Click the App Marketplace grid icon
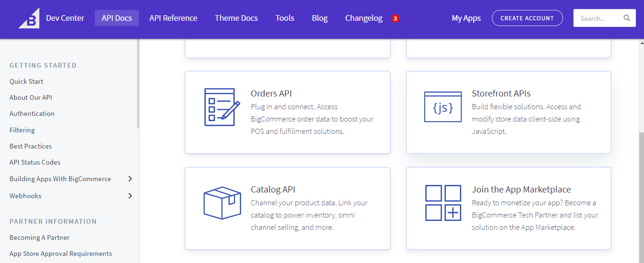 point(443,203)
